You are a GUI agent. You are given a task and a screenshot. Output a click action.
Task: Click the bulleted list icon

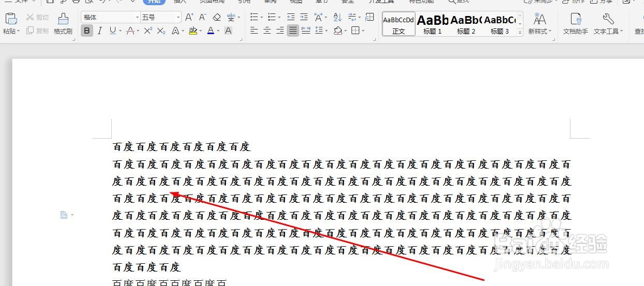254,18
